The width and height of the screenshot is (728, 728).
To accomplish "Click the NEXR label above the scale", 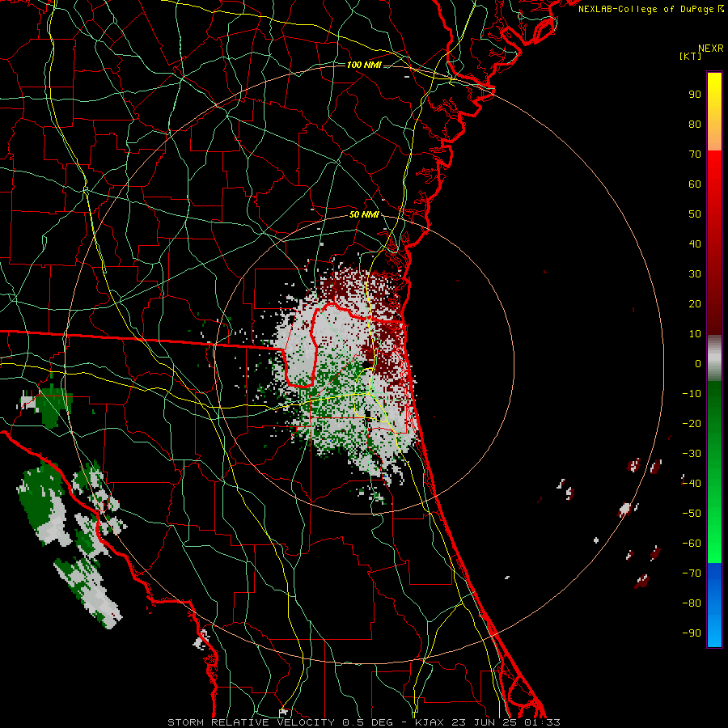I will coord(710,49).
